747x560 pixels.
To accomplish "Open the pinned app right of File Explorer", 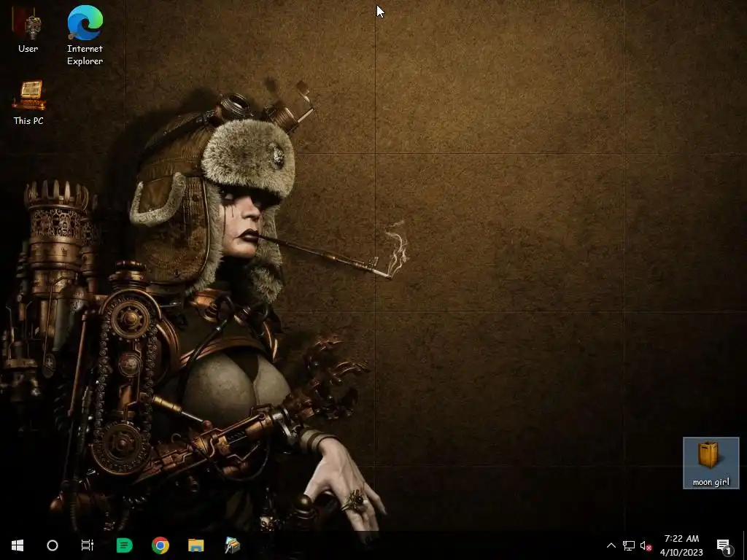I will (x=232, y=545).
